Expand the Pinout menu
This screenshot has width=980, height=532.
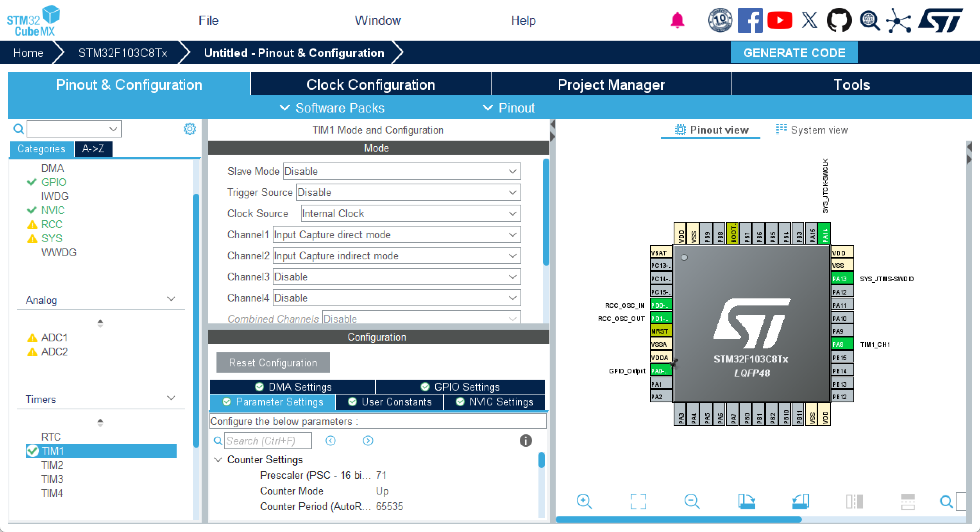(509, 108)
